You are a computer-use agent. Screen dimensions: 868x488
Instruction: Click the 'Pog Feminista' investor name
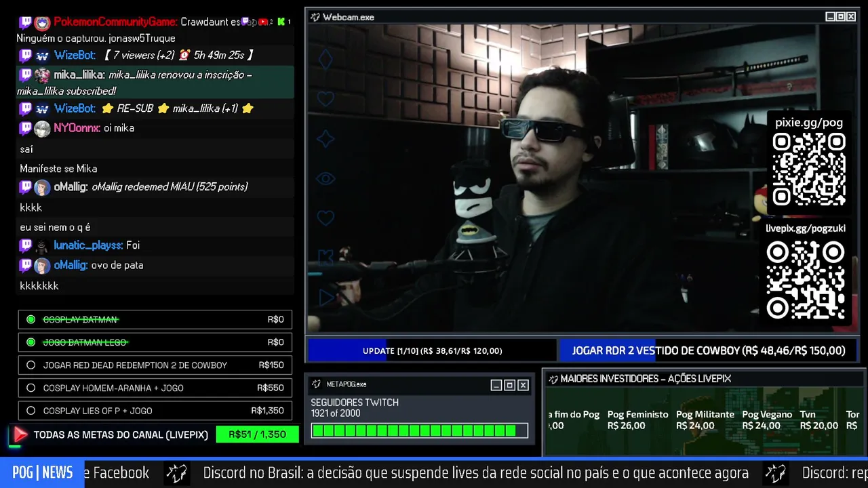point(637,414)
